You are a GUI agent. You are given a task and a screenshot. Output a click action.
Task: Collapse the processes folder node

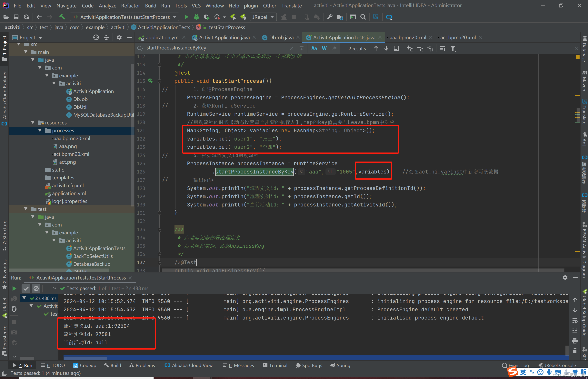pyautogui.click(x=40, y=131)
